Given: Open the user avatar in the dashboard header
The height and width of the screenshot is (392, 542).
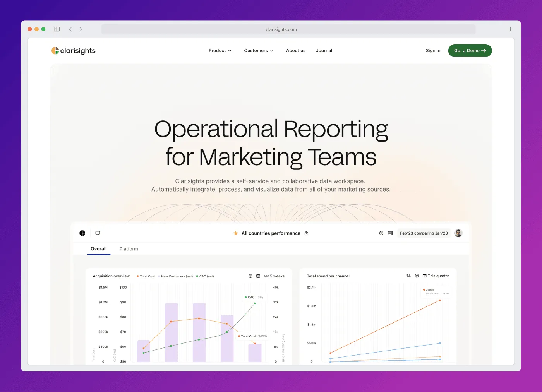Looking at the screenshot, I should point(458,233).
